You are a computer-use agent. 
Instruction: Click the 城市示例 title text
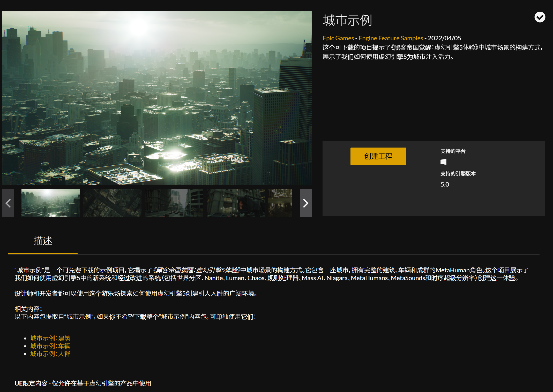[347, 20]
